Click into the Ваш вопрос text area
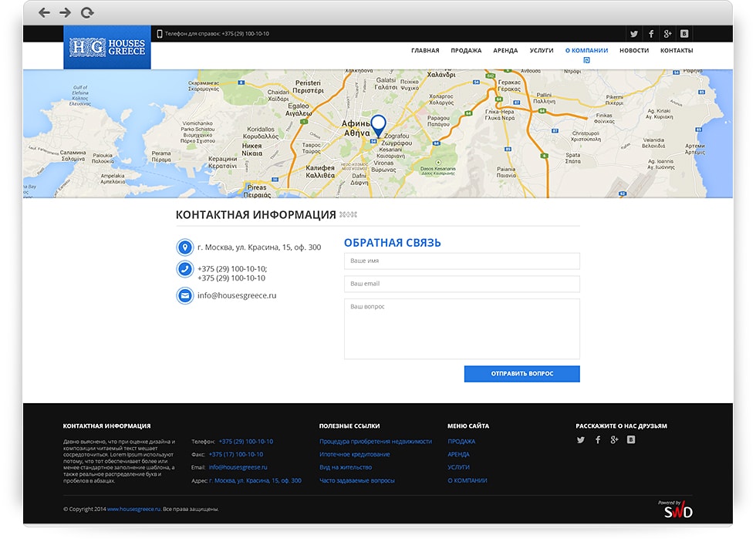 tap(461, 329)
